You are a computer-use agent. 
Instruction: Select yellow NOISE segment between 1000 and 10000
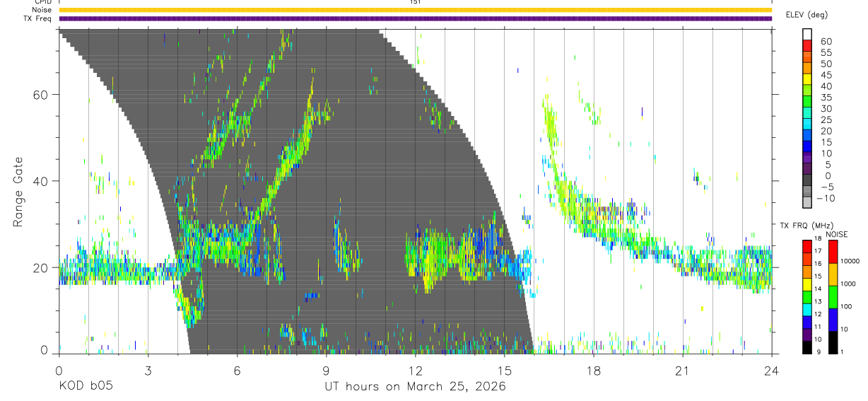pyautogui.click(x=833, y=274)
